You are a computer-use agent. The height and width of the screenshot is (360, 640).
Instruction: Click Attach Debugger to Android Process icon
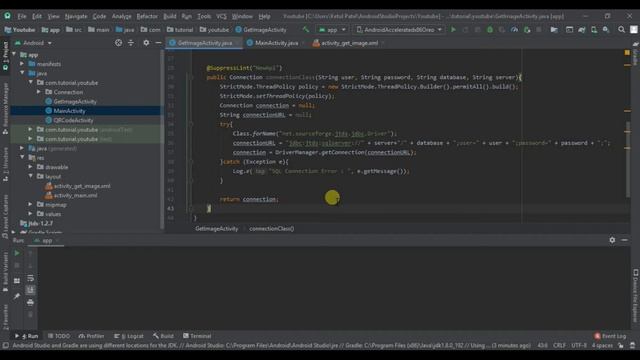click(527, 30)
